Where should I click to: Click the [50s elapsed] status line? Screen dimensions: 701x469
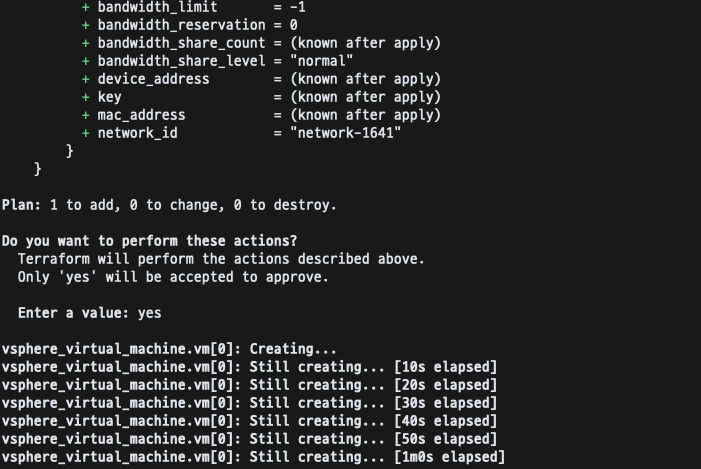(x=249, y=439)
